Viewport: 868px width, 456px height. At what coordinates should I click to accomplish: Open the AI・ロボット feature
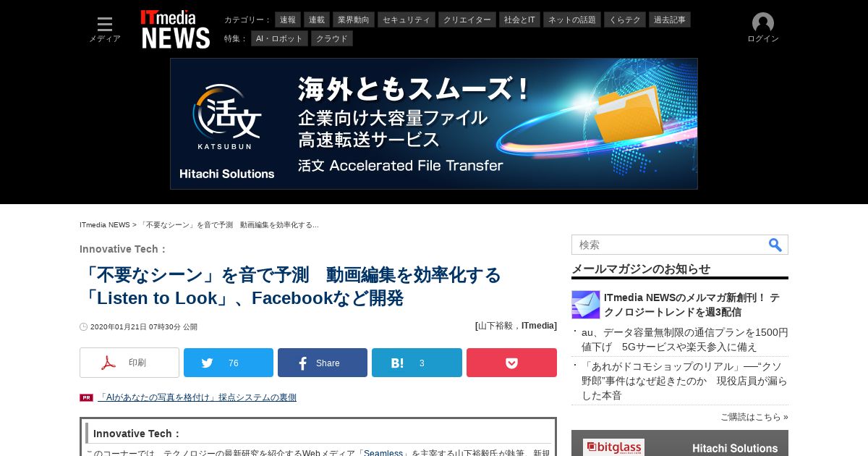(x=280, y=38)
